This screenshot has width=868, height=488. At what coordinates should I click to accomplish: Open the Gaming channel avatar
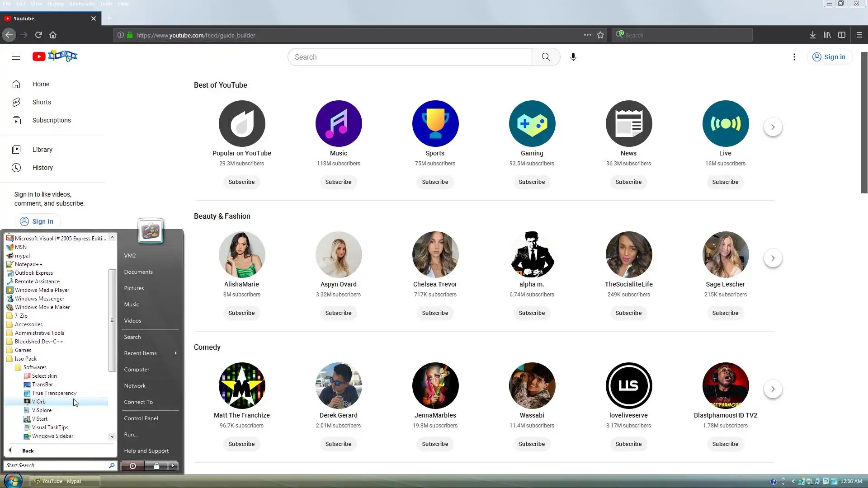(532, 123)
